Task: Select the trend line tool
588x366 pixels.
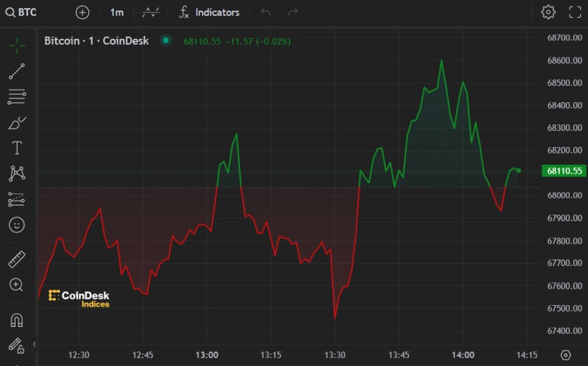Action: tap(17, 71)
